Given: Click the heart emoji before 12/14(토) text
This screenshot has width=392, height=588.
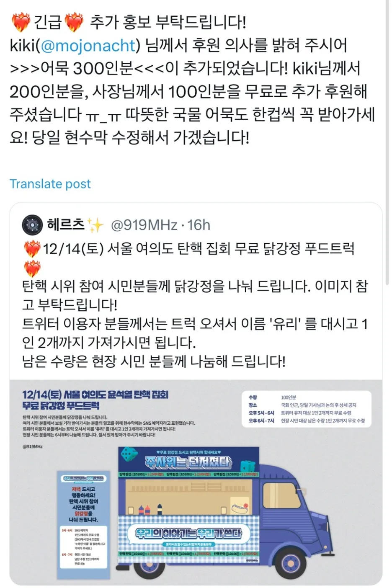Looking at the screenshot, I should 32,249.
